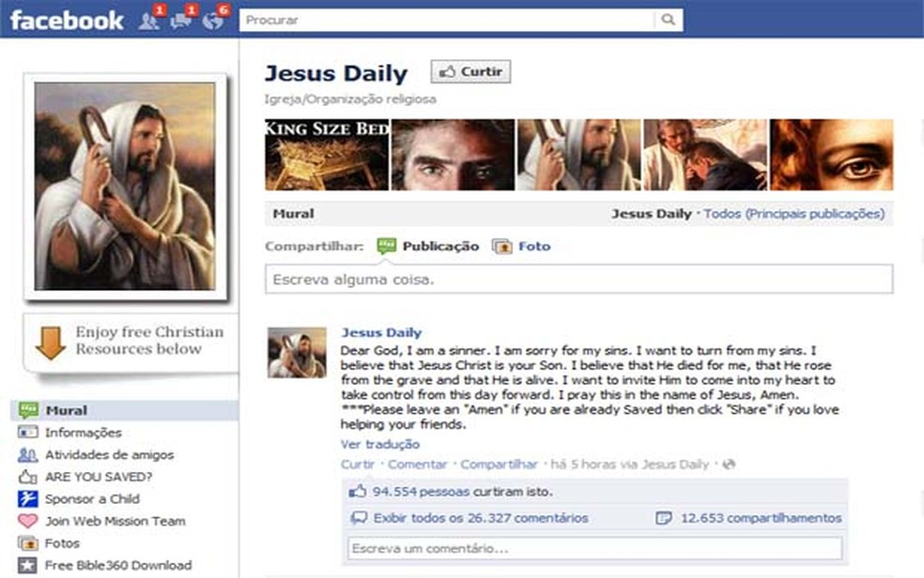This screenshot has width=924, height=578.
Task: Click the orange down arrow icon
Action: pos(51,342)
